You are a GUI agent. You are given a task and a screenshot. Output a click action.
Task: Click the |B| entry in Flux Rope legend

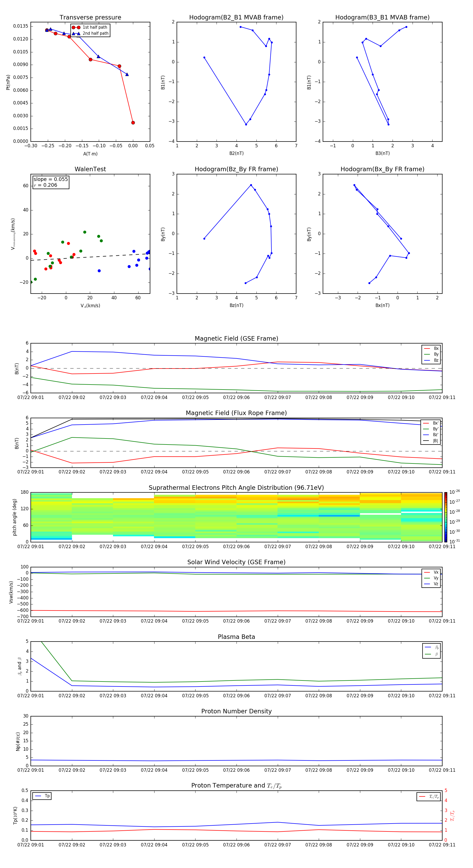[x=431, y=441]
